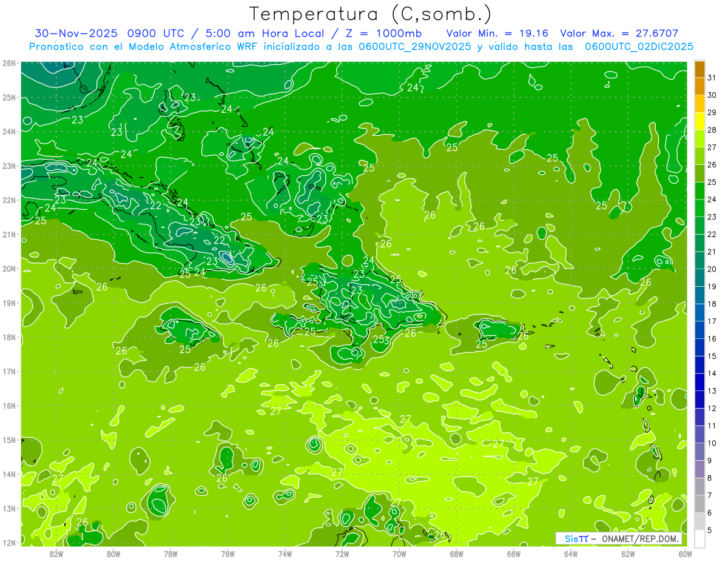The width and height of the screenshot is (728, 562).
Task: Click the "19N" latitude axis label
Action: coord(9,303)
